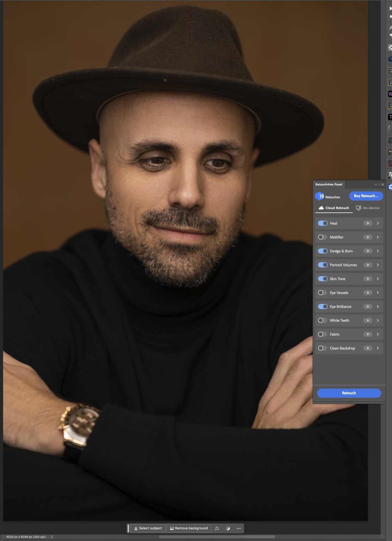The image size is (392, 541).
Task: Enable the Clean Backdrop toggle
Action: pos(323,348)
